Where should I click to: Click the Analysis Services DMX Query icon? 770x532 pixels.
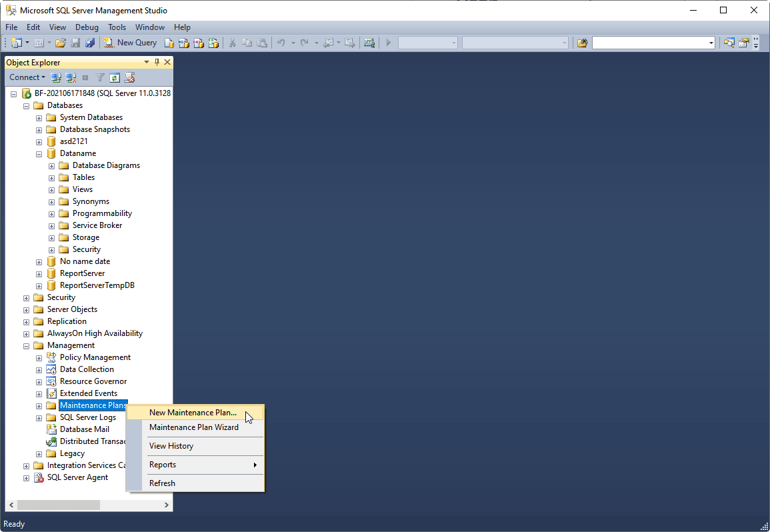pyautogui.click(x=199, y=43)
